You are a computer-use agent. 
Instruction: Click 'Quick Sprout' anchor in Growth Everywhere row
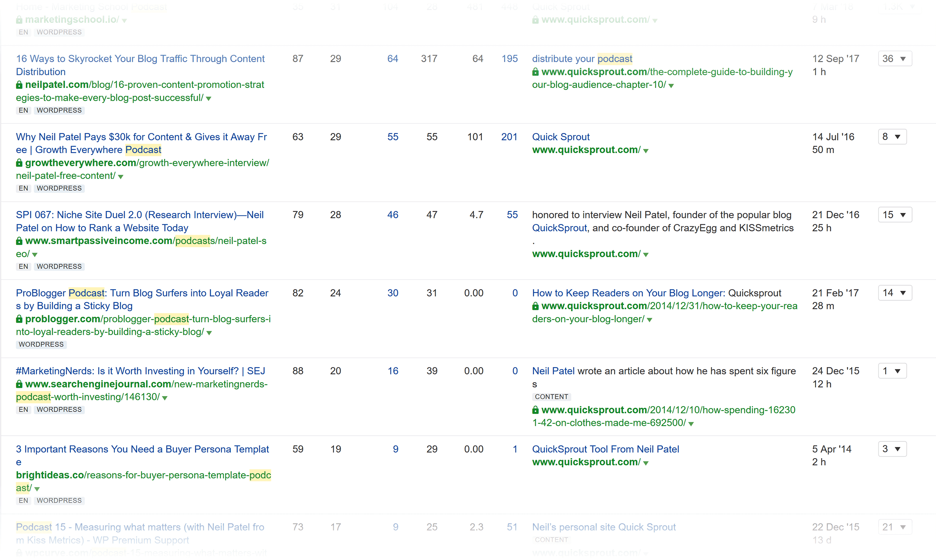[561, 137]
